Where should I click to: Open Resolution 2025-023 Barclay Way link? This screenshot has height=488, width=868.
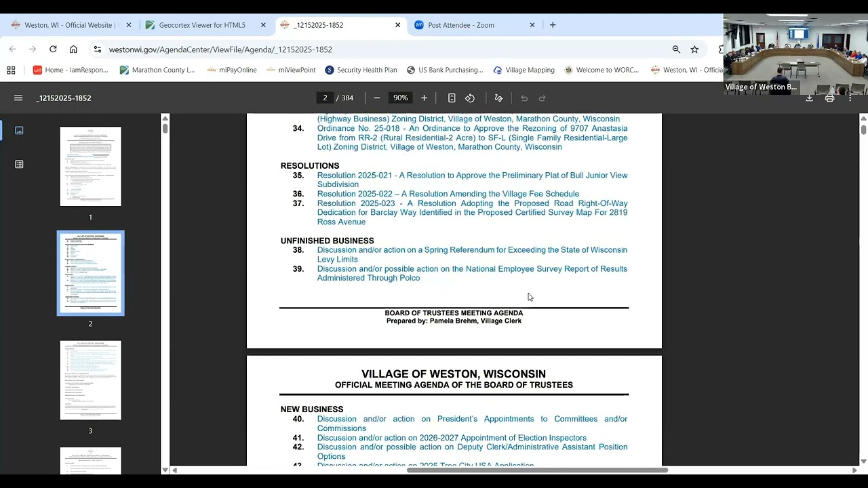coord(472,213)
